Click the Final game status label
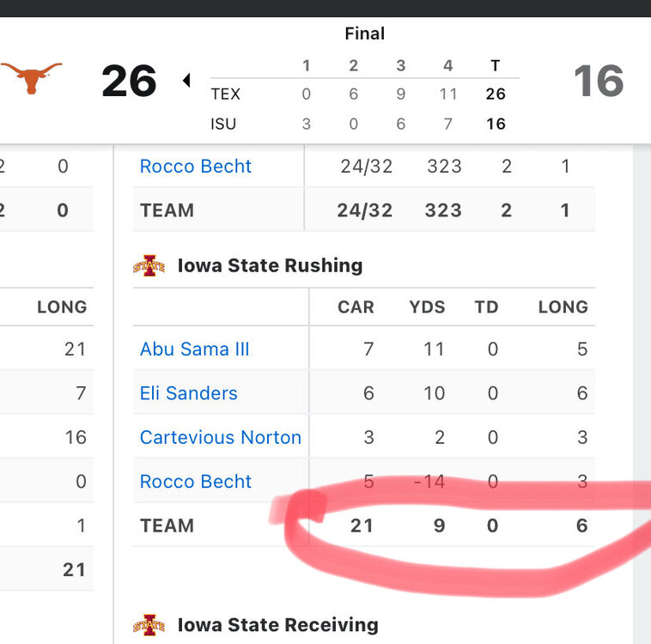651x644 pixels. (x=364, y=34)
